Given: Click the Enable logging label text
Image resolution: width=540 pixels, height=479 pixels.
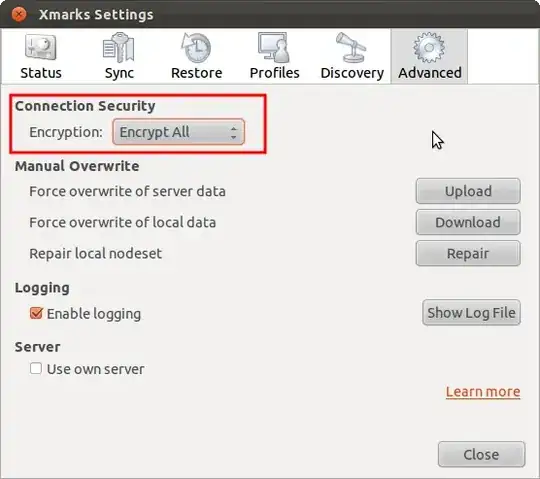Looking at the screenshot, I should coord(94,314).
